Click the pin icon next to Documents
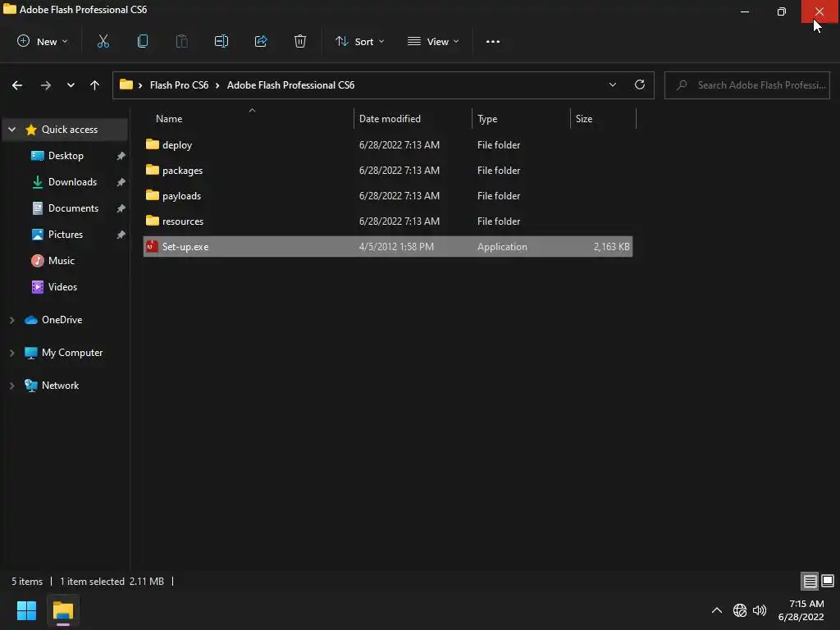Screen dimensions: 840x630 pyautogui.click(x=121, y=208)
